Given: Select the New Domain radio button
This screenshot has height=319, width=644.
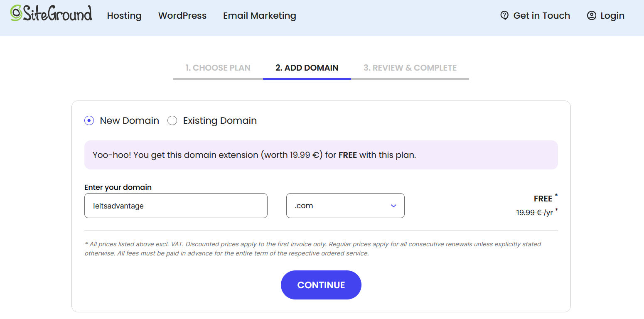Looking at the screenshot, I should [89, 120].
